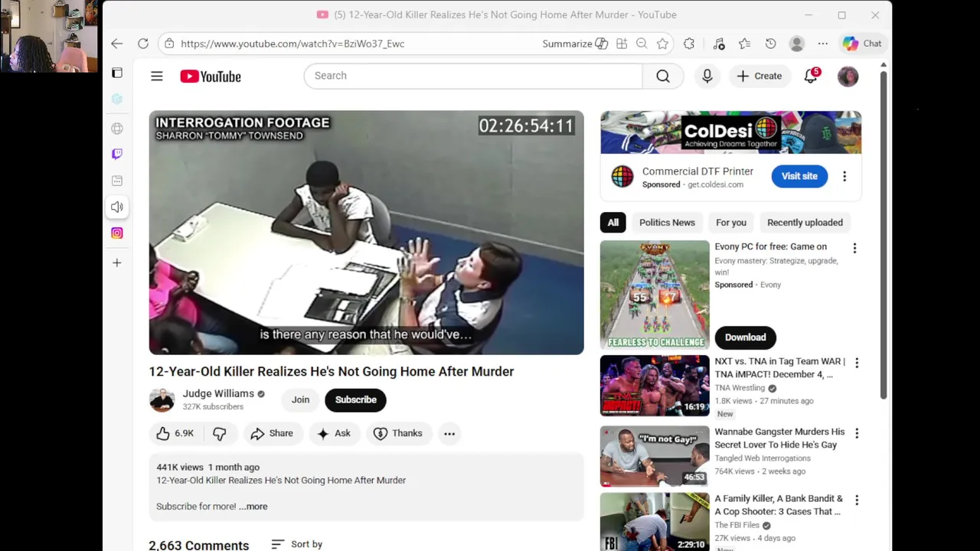Select the For you chip
The height and width of the screenshot is (551, 980).
click(x=731, y=223)
